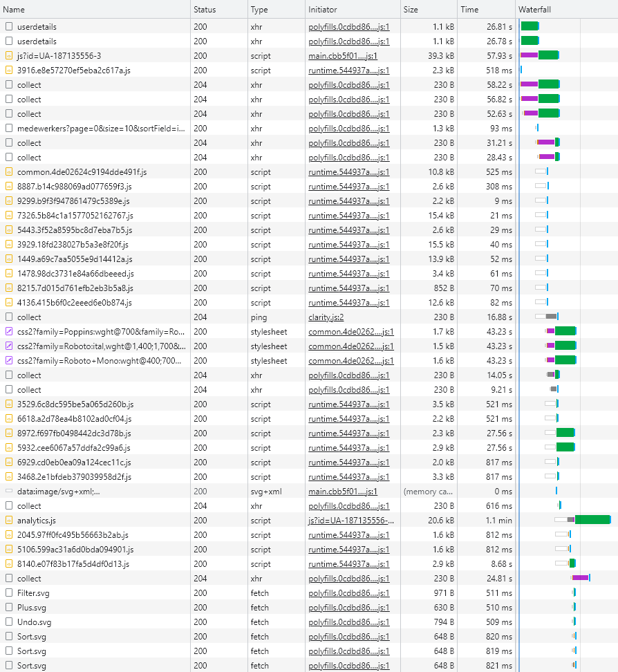Click the 24.81 s time of collect request
Screen dimensions: 618x672
click(x=499, y=579)
